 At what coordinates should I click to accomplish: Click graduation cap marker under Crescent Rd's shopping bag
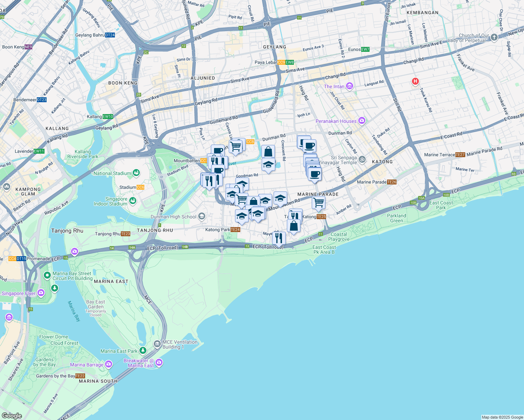[268, 165]
